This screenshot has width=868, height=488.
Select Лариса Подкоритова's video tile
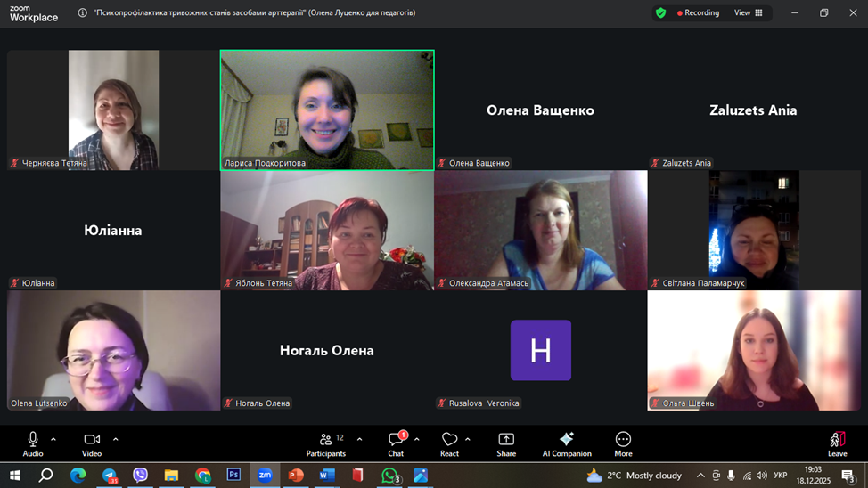click(327, 110)
